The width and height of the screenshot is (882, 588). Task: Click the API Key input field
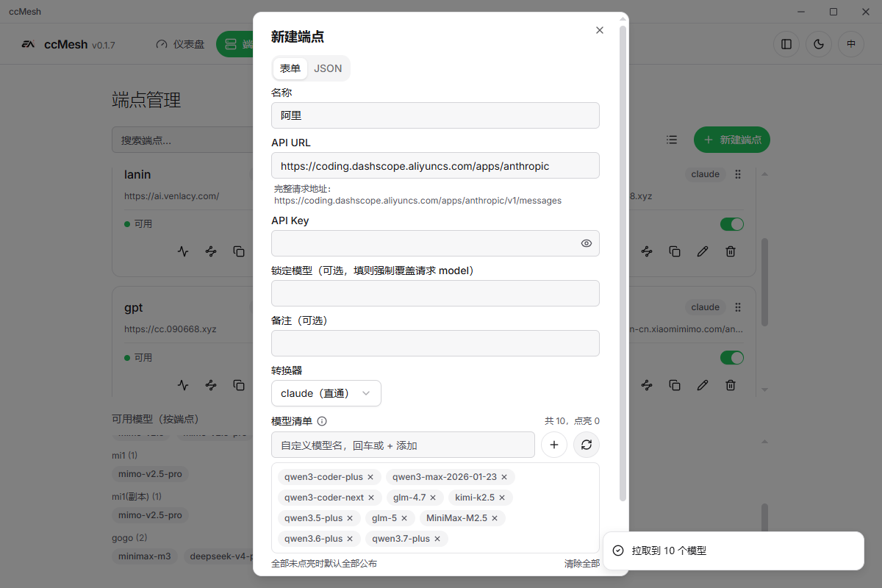(x=435, y=243)
